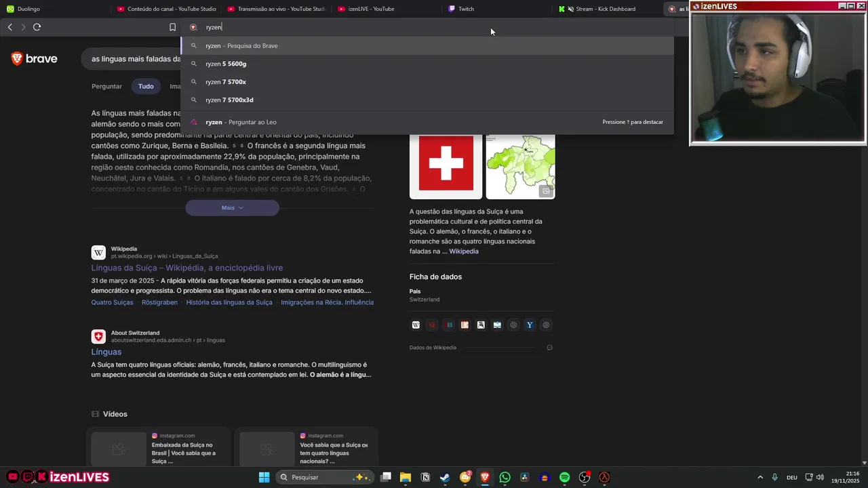This screenshot has height=488, width=868.
Task: Click the Wikipedia source icon in info box
Action: tap(416, 325)
